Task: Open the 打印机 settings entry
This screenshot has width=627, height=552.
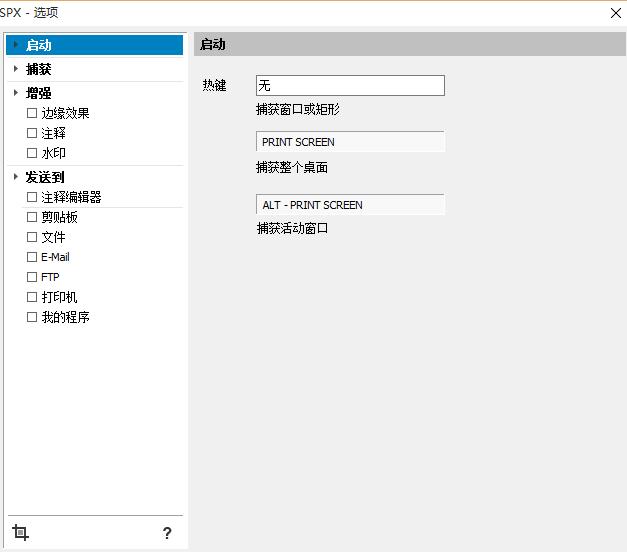Action: point(59,297)
